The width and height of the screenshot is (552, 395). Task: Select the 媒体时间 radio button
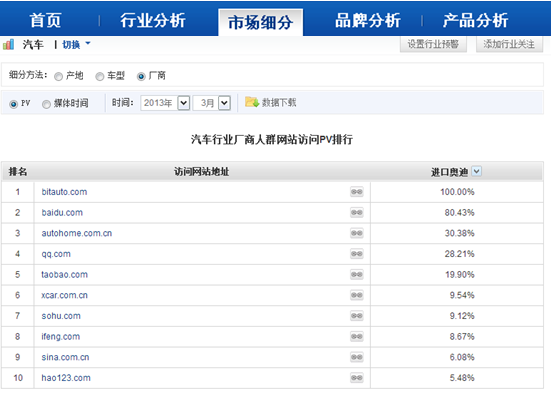(46, 104)
